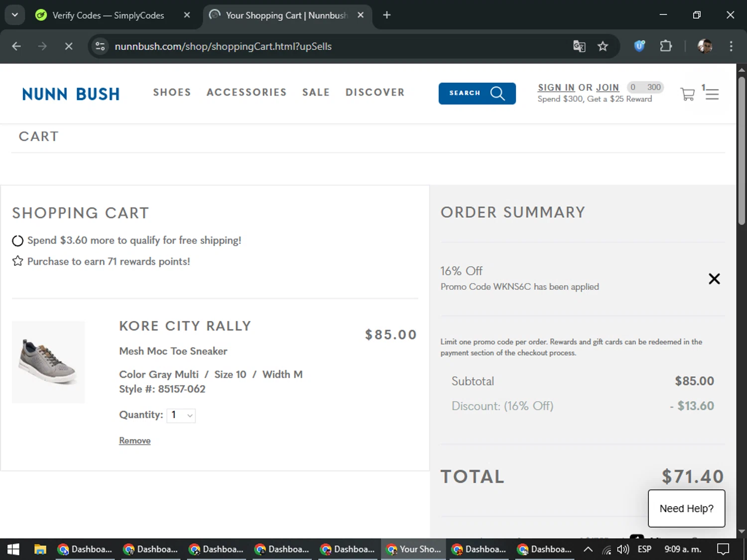Open the tab search dropdown arrow
The width and height of the screenshot is (747, 560).
point(15,15)
